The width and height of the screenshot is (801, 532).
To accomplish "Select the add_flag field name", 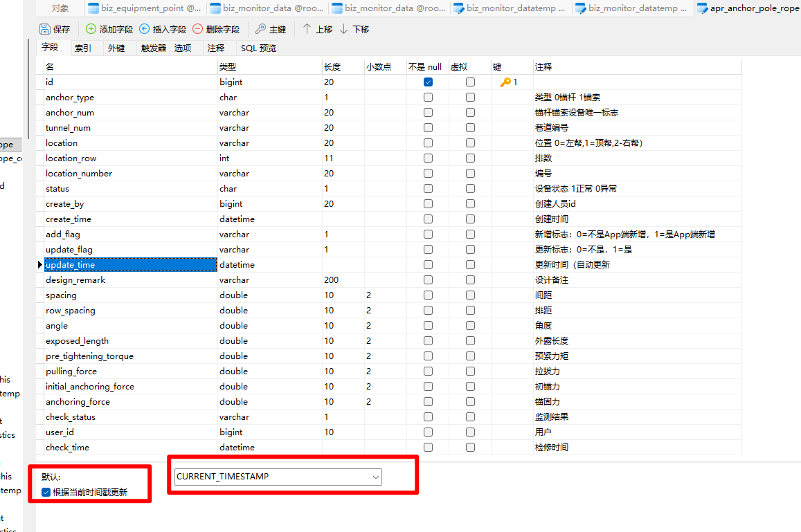I will (x=63, y=235).
